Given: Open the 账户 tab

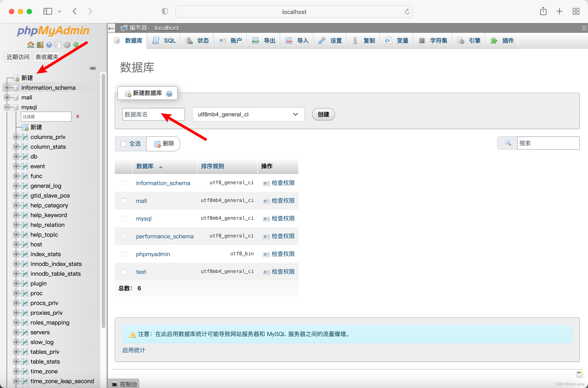Looking at the screenshot, I should pyautogui.click(x=230, y=41).
